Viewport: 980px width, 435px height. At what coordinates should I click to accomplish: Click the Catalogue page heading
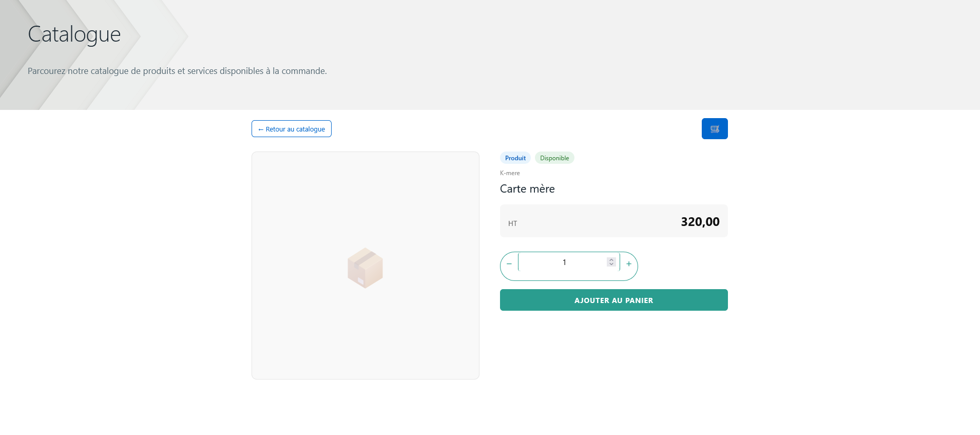(x=74, y=34)
